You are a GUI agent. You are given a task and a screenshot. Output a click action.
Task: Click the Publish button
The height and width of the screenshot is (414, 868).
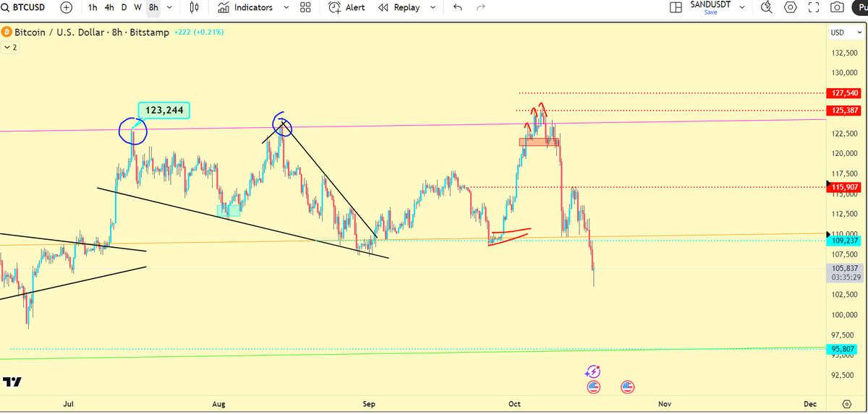click(x=859, y=7)
